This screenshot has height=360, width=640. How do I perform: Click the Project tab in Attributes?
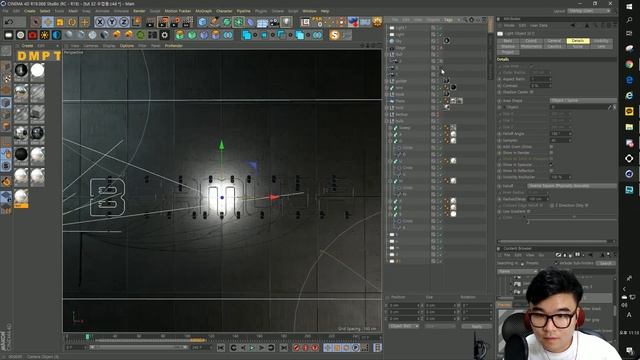[508, 52]
